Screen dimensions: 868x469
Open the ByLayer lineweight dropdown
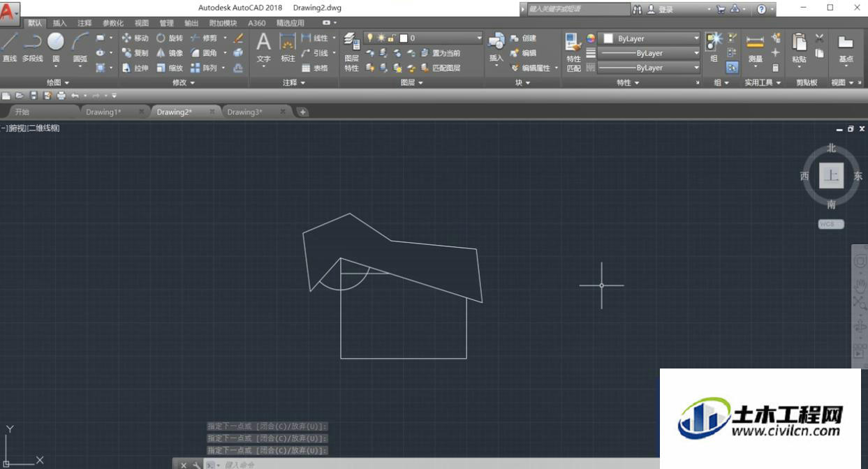click(x=649, y=53)
